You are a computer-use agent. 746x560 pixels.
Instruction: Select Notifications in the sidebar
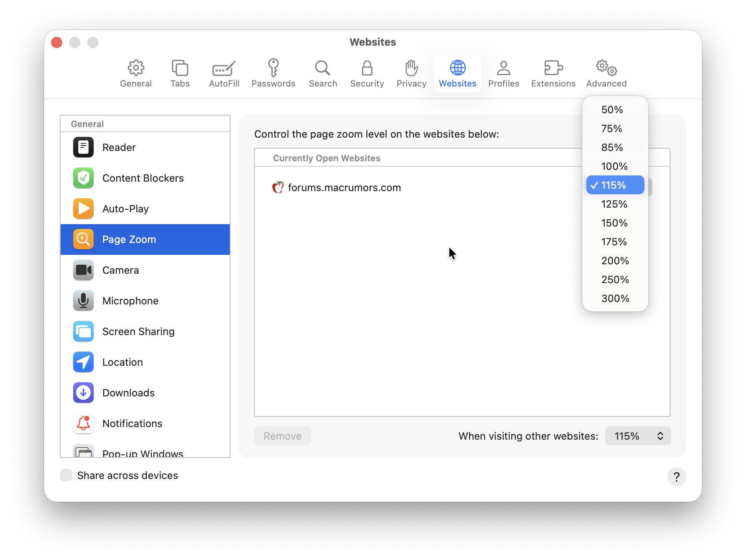145,423
